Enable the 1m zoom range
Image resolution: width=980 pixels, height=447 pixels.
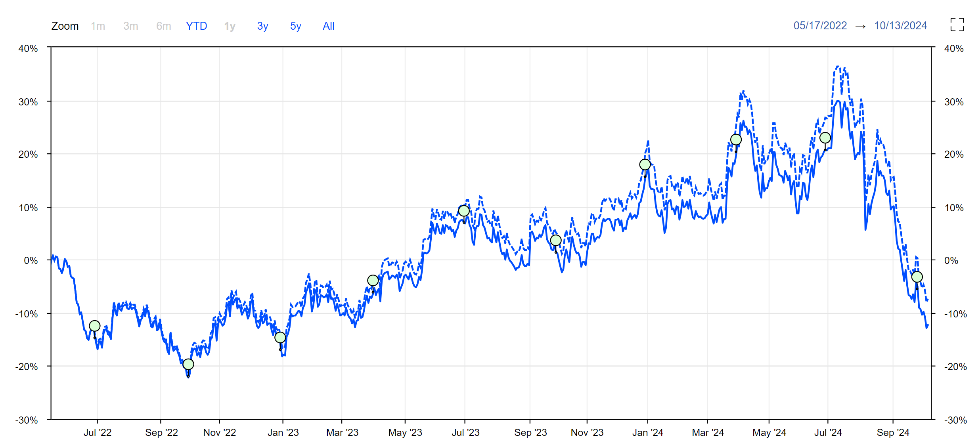(x=98, y=26)
